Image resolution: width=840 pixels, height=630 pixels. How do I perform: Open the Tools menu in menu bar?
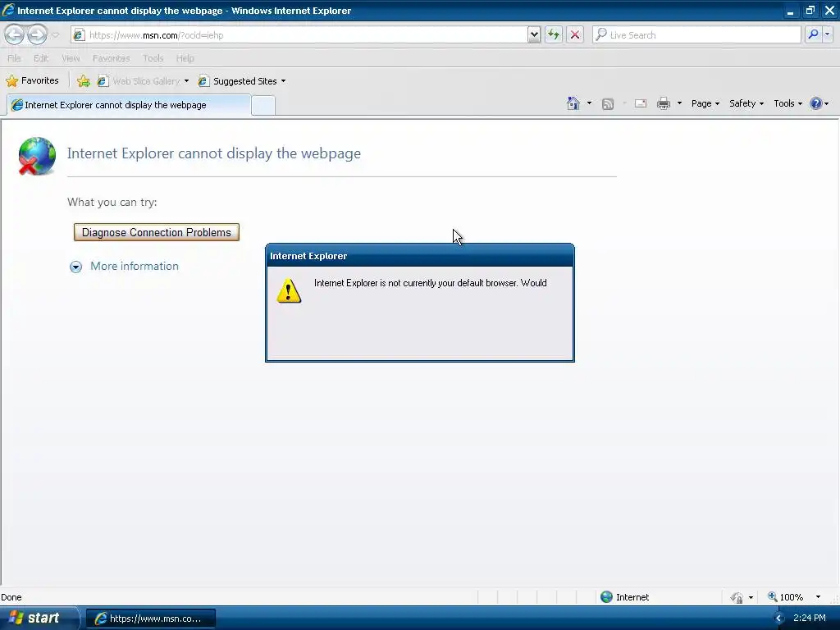point(153,58)
